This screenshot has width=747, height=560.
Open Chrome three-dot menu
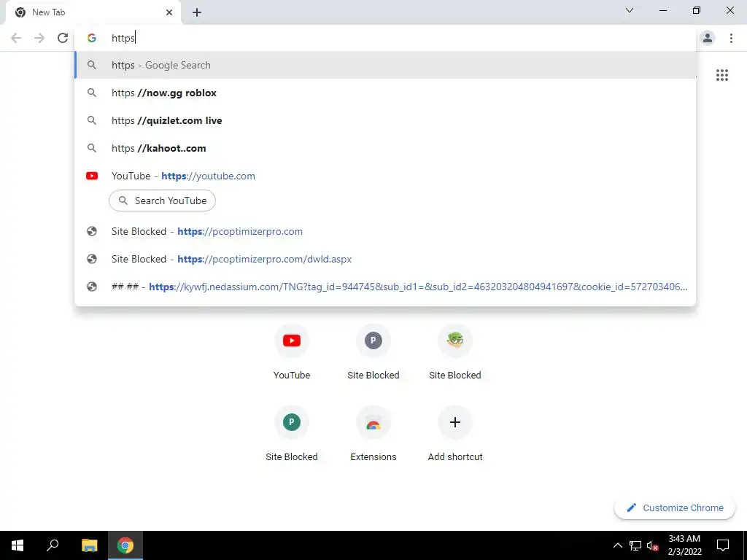731,38
